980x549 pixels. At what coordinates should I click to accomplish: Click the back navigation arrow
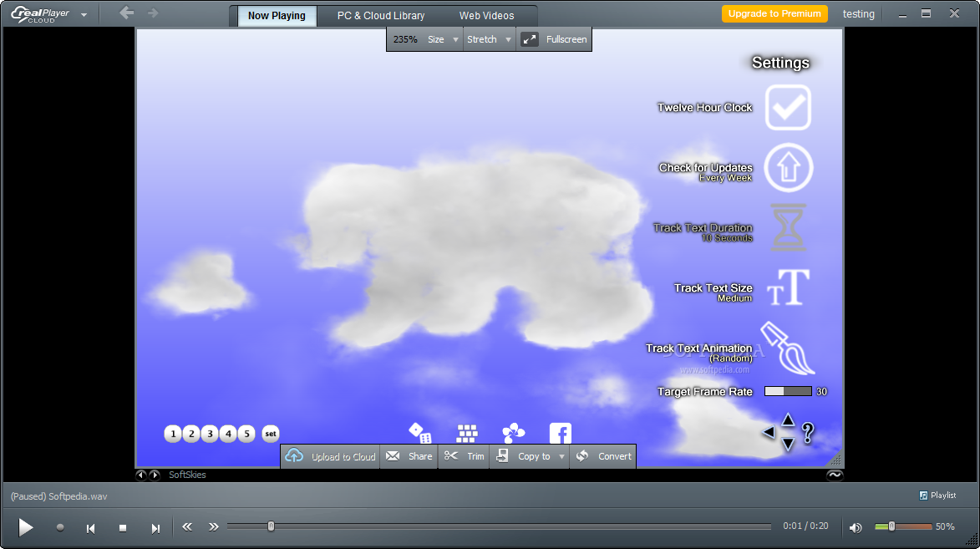pyautogui.click(x=126, y=13)
